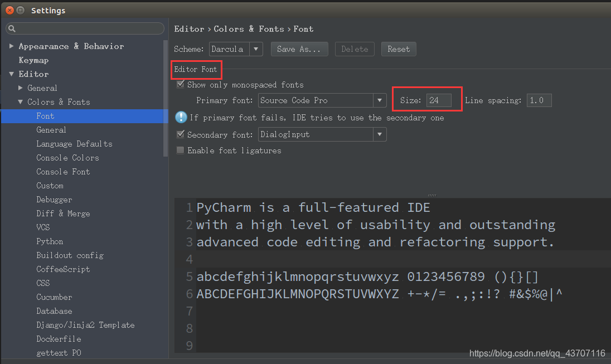Click the Line spacing field showing 1.0
The image size is (611, 364).
(x=539, y=100)
